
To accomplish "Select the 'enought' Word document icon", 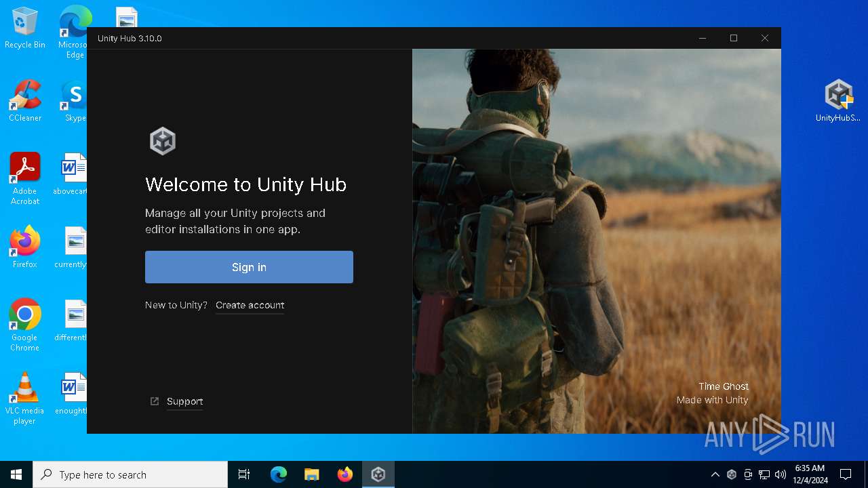I will [x=72, y=394].
